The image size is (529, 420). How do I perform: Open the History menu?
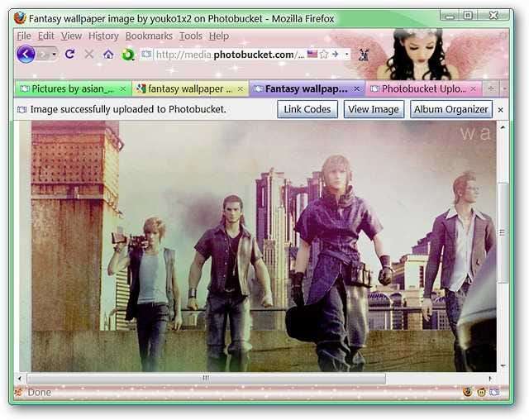103,36
